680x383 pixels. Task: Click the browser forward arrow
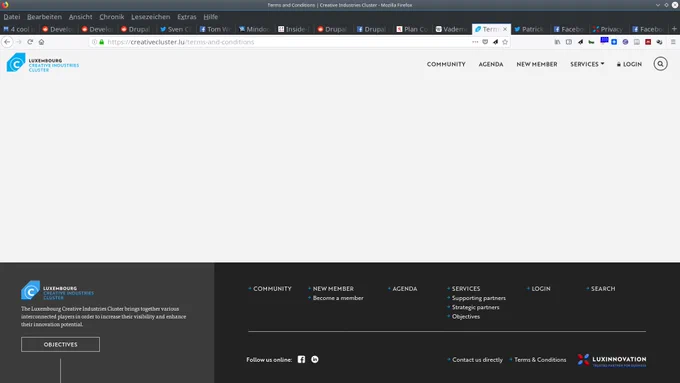[19, 42]
